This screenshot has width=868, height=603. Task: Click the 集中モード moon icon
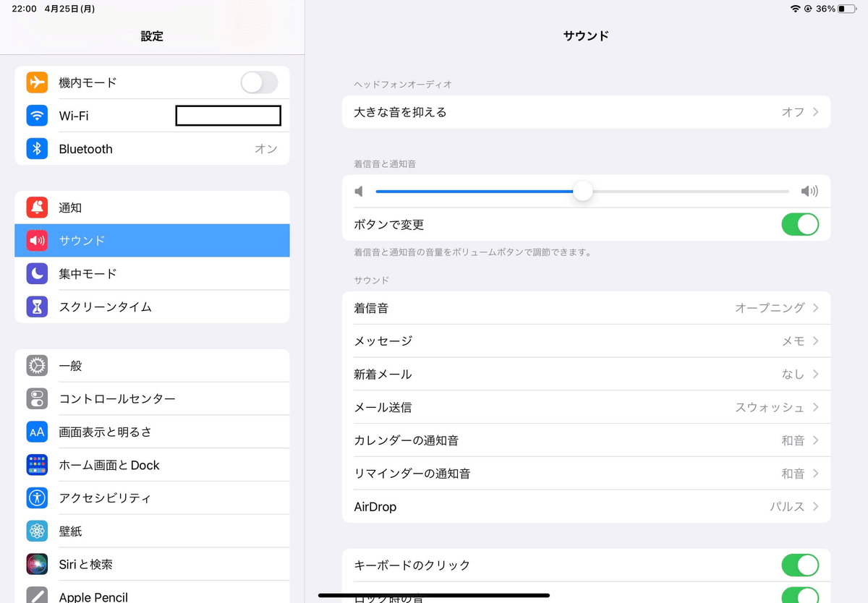pos(37,273)
